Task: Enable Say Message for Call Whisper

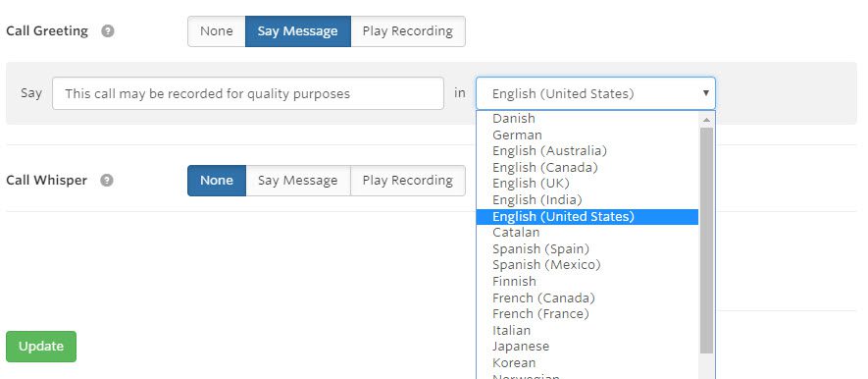Action: click(298, 181)
